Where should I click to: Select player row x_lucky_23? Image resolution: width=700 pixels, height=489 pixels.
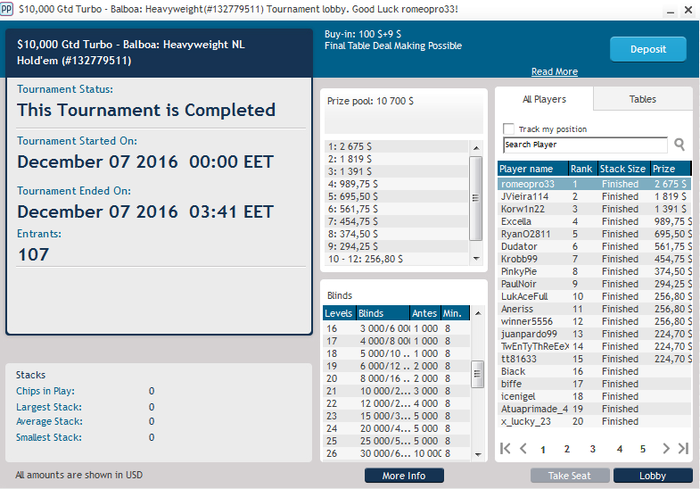pos(594,422)
